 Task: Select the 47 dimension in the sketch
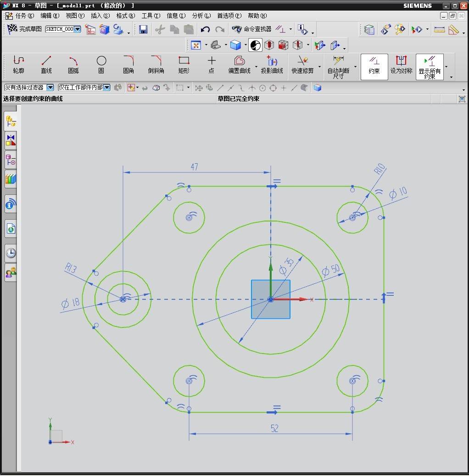195,166
